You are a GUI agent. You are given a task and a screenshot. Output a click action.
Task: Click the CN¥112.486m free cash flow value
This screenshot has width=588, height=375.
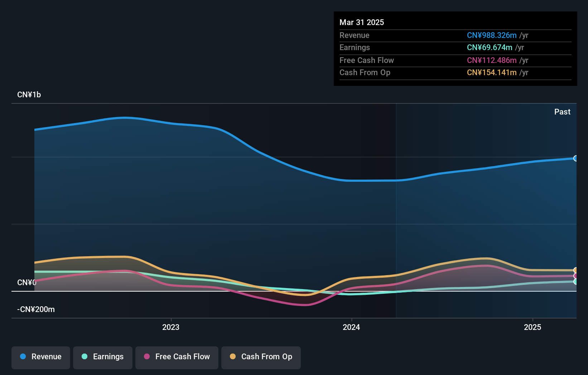point(492,60)
